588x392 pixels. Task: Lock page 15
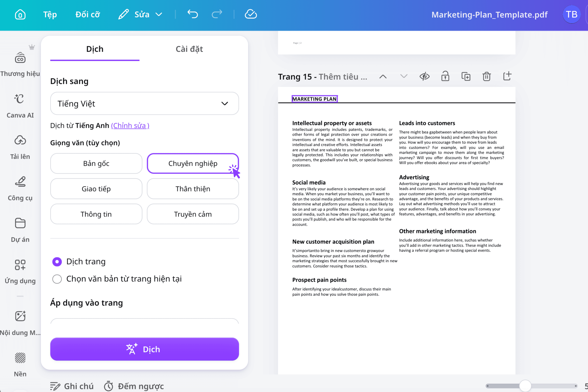[x=445, y=77]
